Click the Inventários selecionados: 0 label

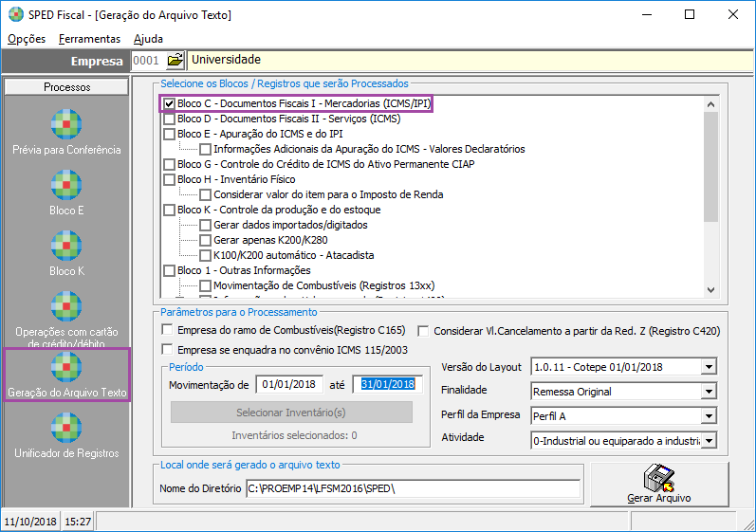[x=294, y=435]
